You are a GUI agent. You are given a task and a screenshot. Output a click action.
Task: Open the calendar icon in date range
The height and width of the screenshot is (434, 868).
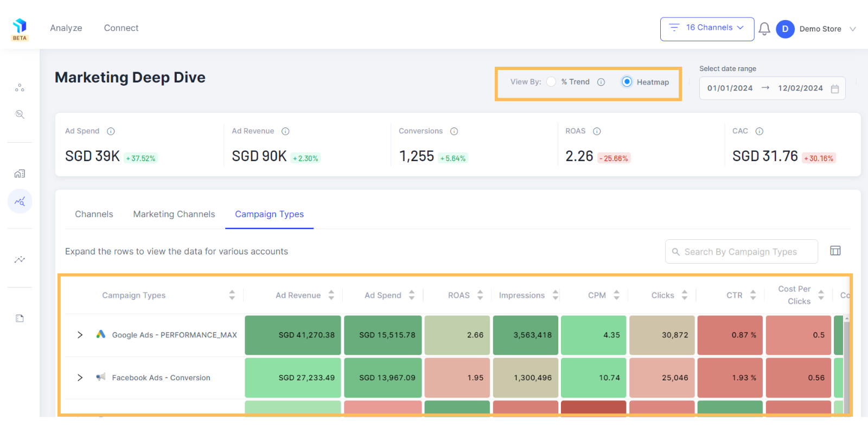835,89
